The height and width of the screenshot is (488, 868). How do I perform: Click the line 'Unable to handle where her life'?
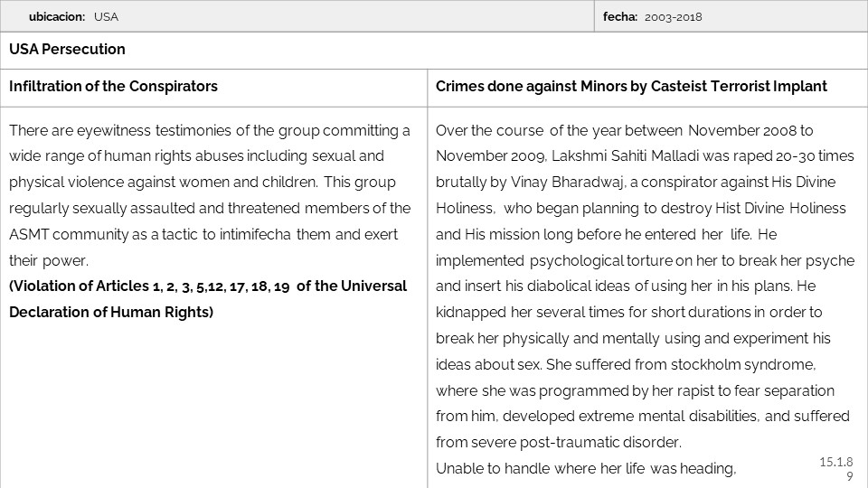[x=586, y=468]
